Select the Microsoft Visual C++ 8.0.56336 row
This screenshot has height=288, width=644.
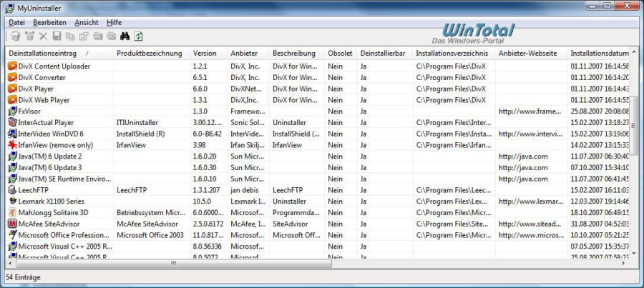318,247
